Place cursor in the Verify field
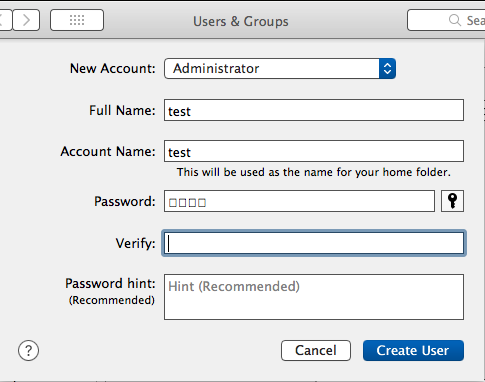 coord(314,243)
